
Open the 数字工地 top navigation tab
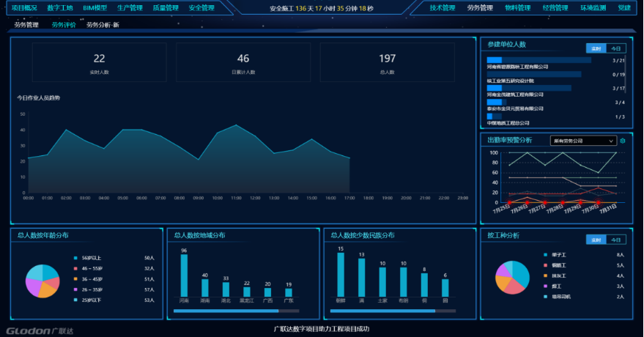(60, 8)
